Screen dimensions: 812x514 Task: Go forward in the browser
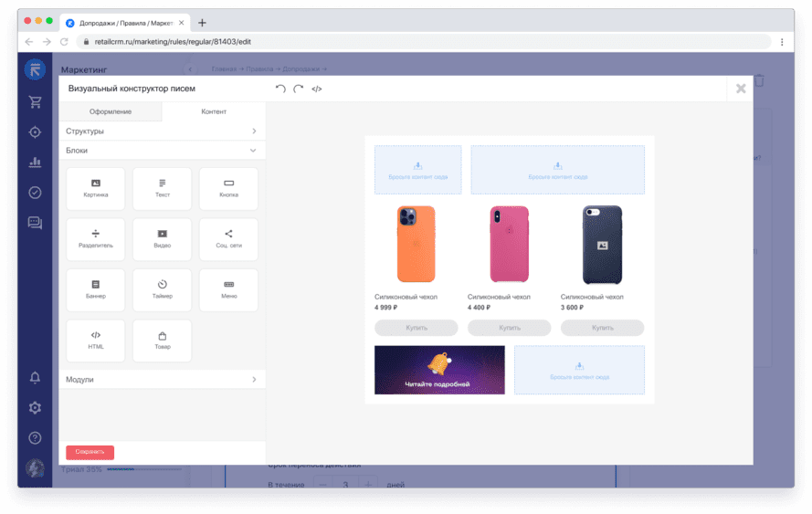(47, 42)
